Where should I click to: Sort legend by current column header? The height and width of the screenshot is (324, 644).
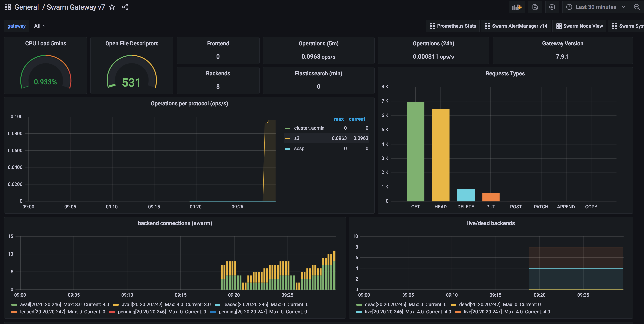[357, 119]
